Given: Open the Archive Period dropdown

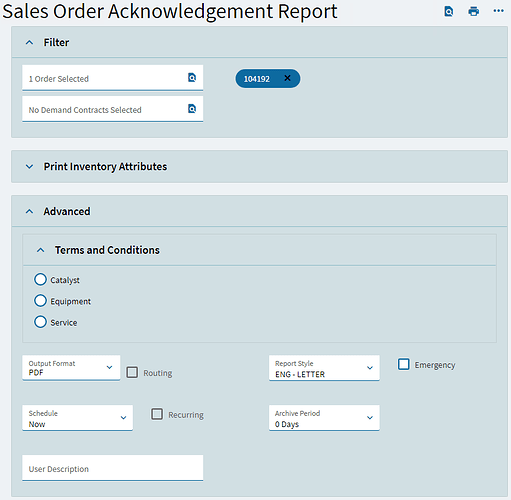Looking at the screenshot, I should point(324,418).
